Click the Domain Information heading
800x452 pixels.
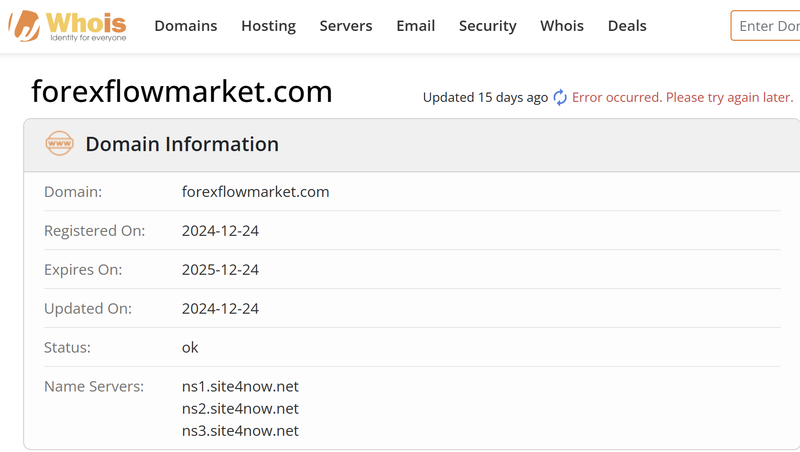(x=182, y=144)
